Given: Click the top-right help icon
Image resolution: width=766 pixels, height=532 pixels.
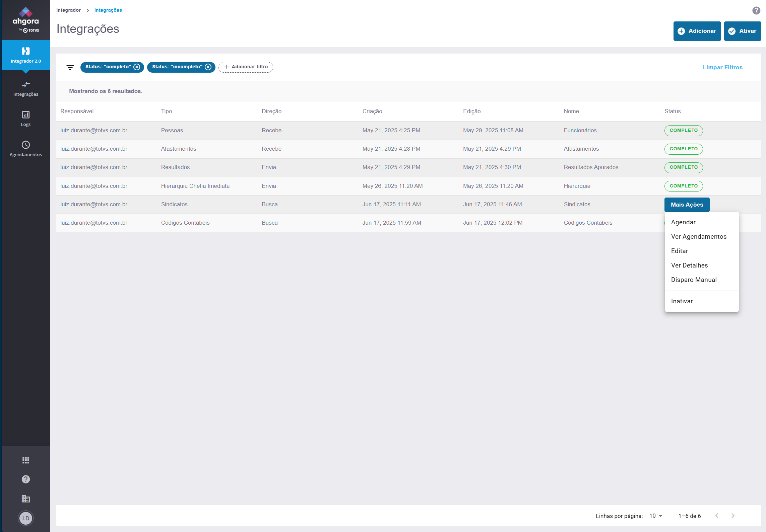Looking at the screenshot, I should pyautogui.click(x=756, y=11).
